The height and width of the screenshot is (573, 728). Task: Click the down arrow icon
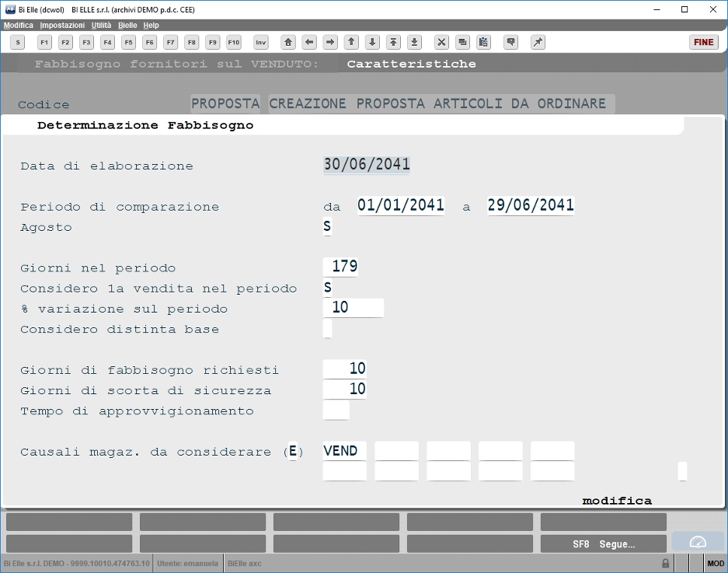[372, 42]
